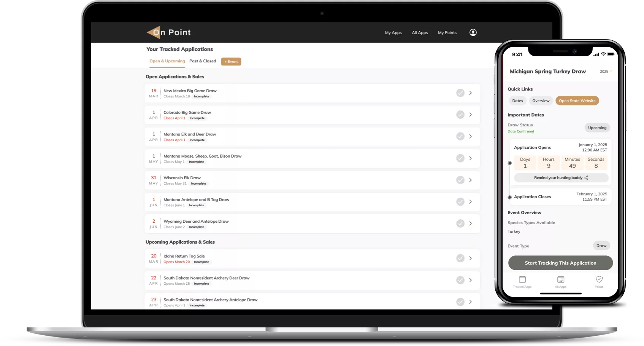Open the user profile icon
This screenshot has height=346, width=644.
click(473, 32)
